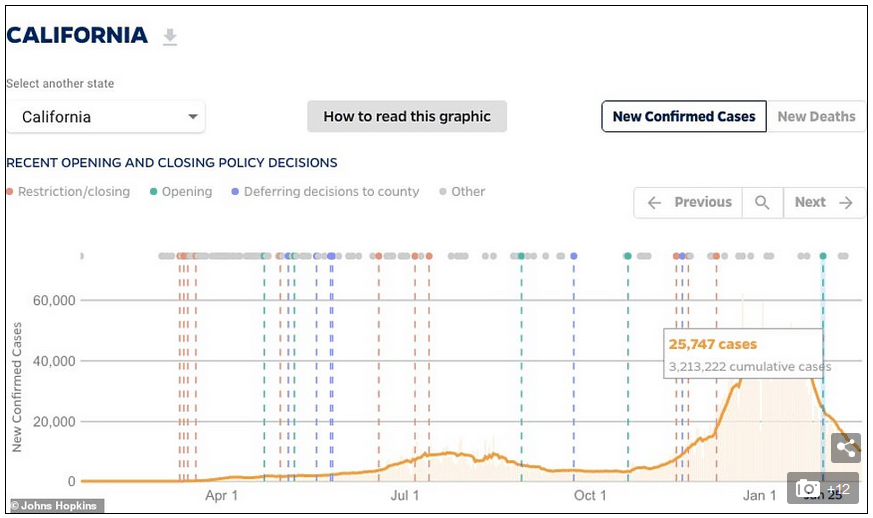The width and height of the screenshot is (873, 518).
Task: Click the green opening dot after Oct 1
Action: pyautogui.click(x=627, y=256)
